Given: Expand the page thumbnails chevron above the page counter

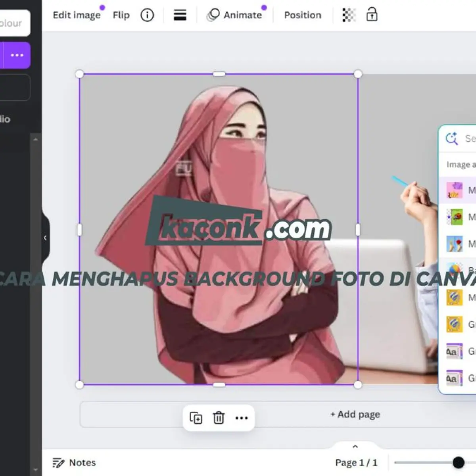Looking at the screenshot, I should [355, 447].
